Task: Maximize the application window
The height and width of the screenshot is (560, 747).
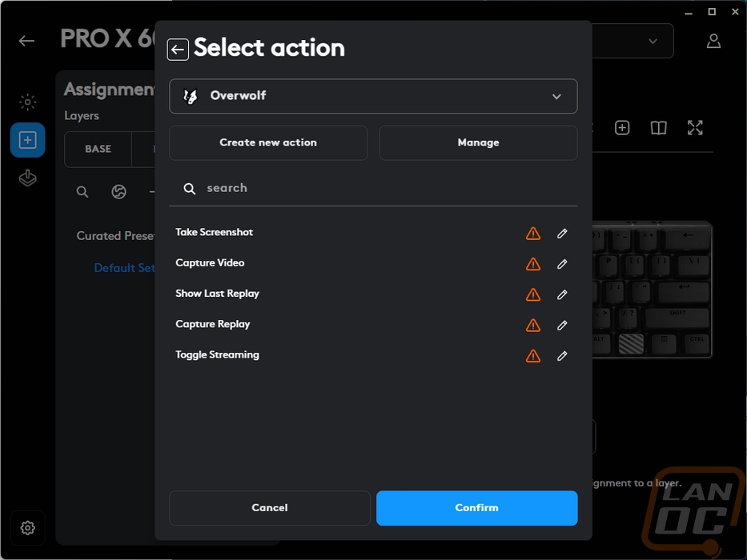Action: tap(712, 12)
